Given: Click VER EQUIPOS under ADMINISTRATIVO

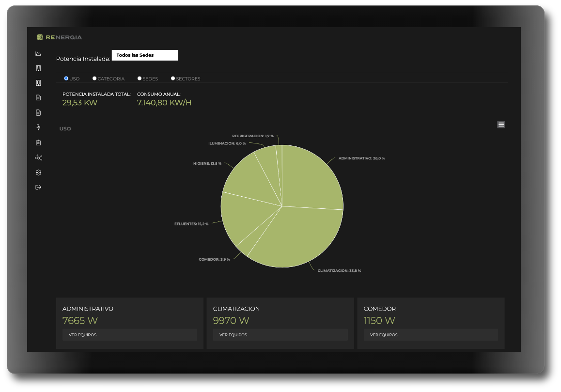Looking at the screenshot, I should (129, 335).
